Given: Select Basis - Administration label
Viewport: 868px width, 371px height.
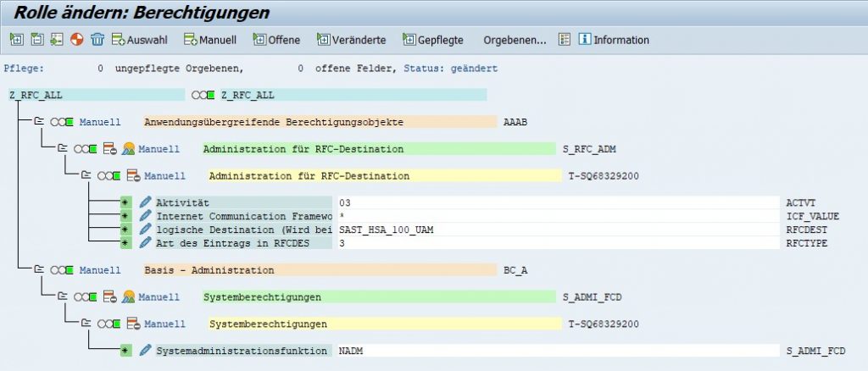Looking at the screenshot, I should [x=320, y=270].
